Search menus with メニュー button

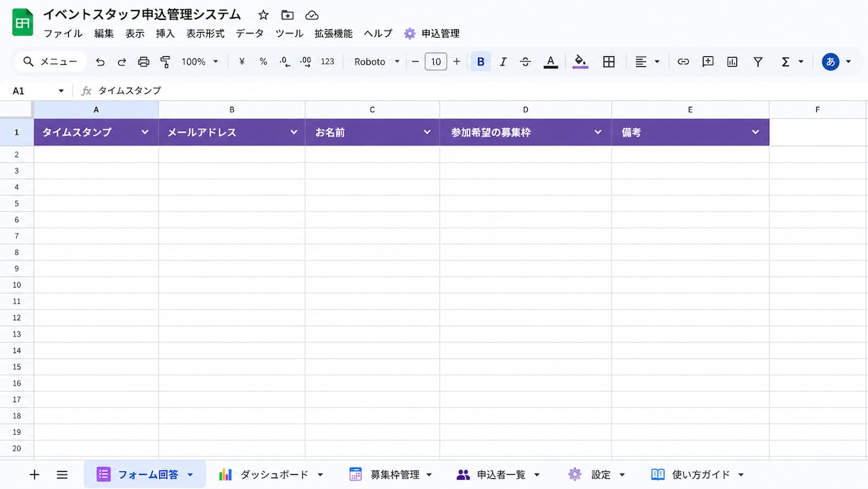click(51, 62)
